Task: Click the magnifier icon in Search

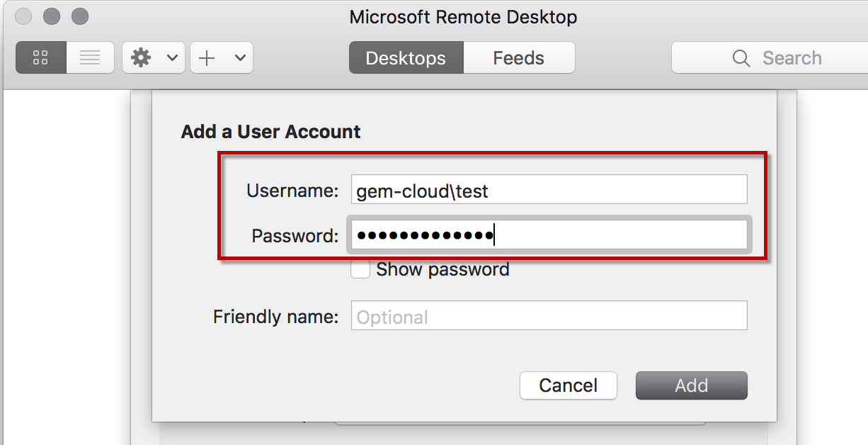Action: 741,58
